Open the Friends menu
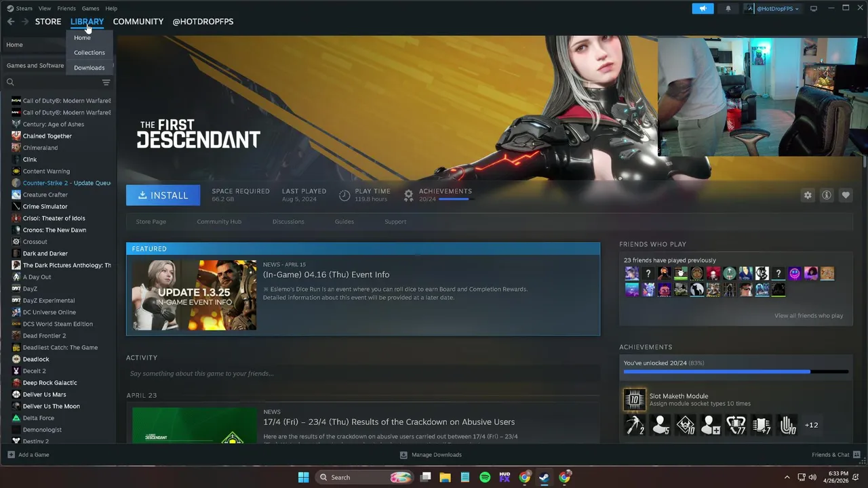Screen dimensions: 868x488 (x=66, y=8)
